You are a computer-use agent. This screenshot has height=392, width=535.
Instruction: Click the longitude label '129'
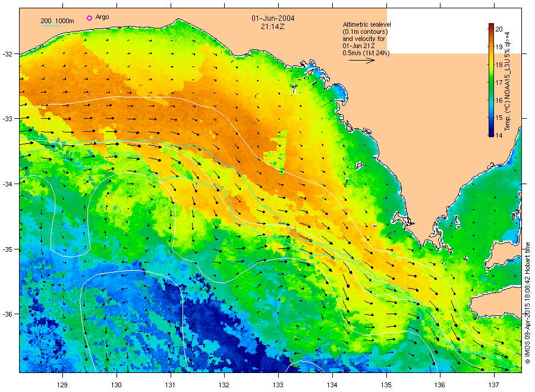click(x=62, y=385)
